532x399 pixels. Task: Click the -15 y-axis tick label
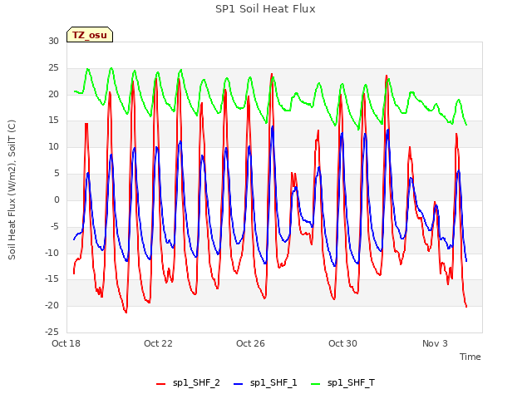click(x=52, y=279)
